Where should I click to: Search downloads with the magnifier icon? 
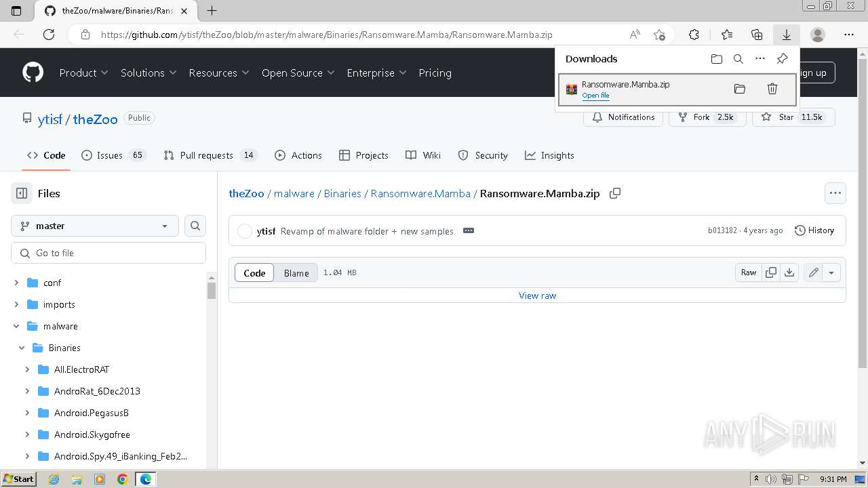click(x=738, y=59)
